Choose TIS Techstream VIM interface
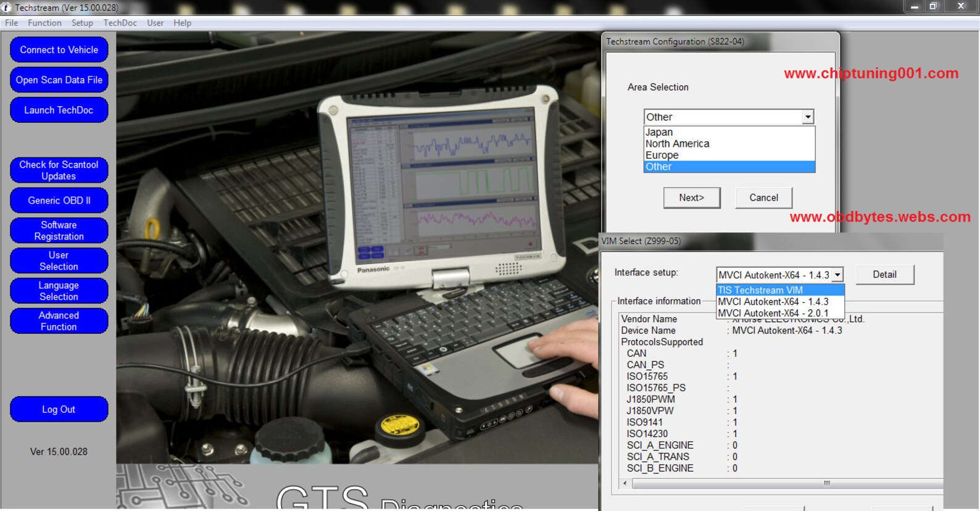Image resolution: width=980 pixels, height=511 pixels. pos(780,290)
